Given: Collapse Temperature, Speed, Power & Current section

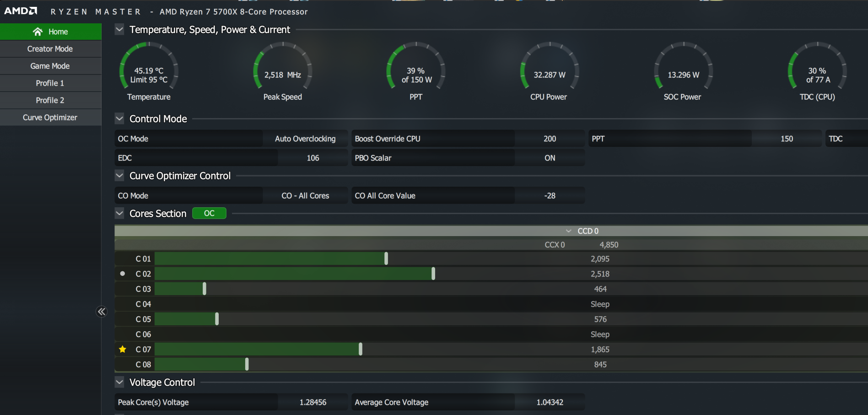Looking at the screenshot, I should coord(119,30).
